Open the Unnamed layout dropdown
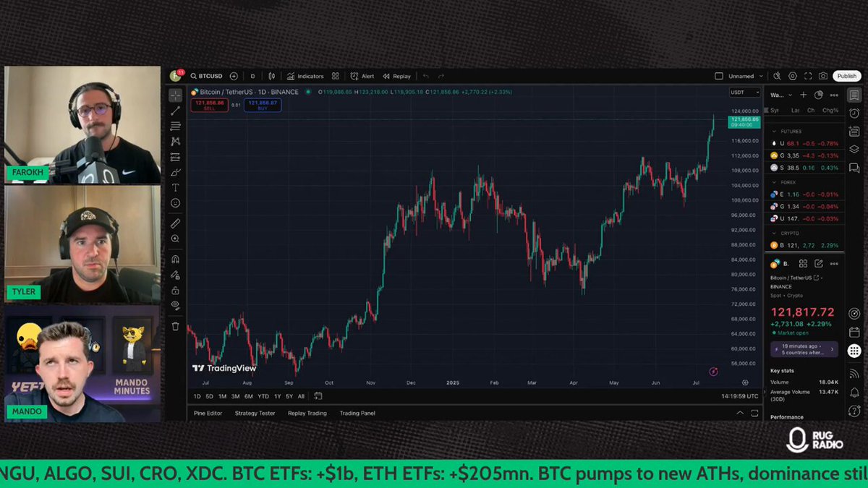868x488 pixels. tap(746, 76)
